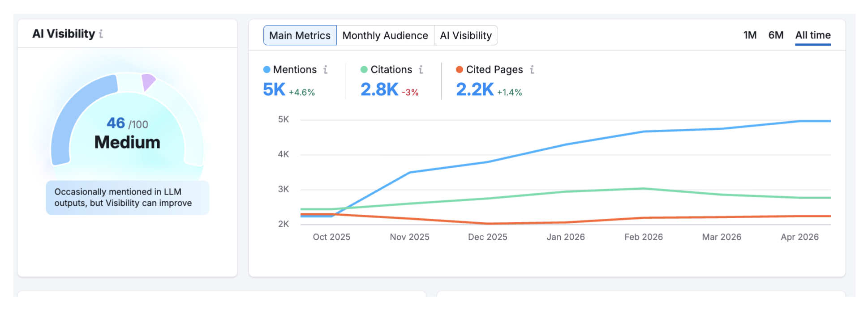Viewport: 868px width, 331px height.
Task: Toggle the blue Mentions legend dot
Action: pyautogui.click(x=267, y=70)
